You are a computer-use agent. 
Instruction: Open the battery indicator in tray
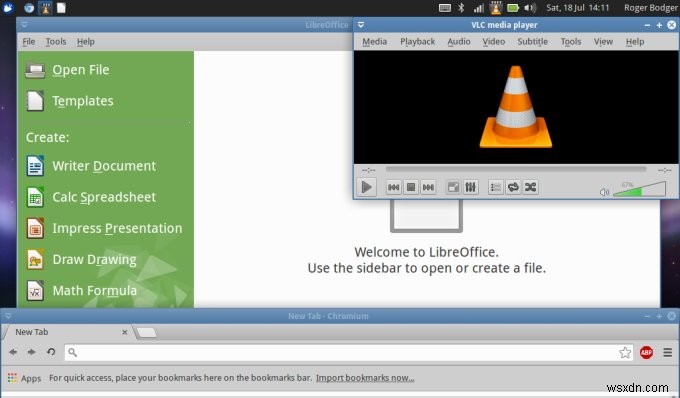(513, 8)
